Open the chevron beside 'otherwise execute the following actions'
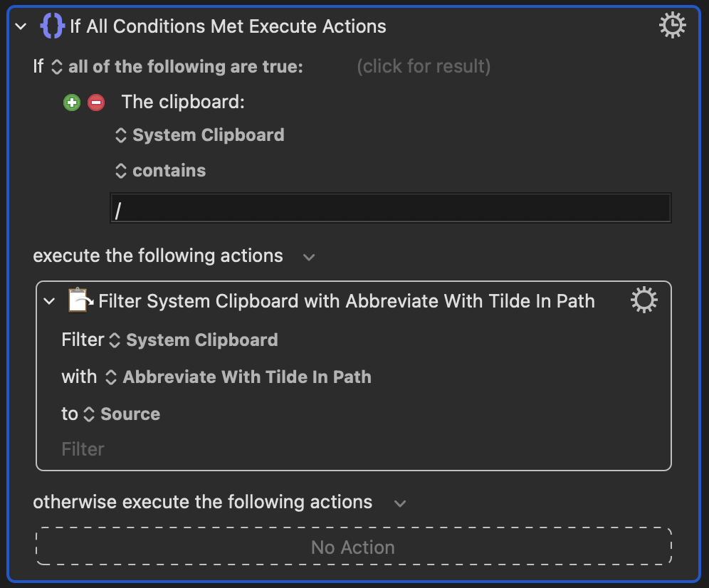This screenshot has height=588, width=709. click(400, 503)
